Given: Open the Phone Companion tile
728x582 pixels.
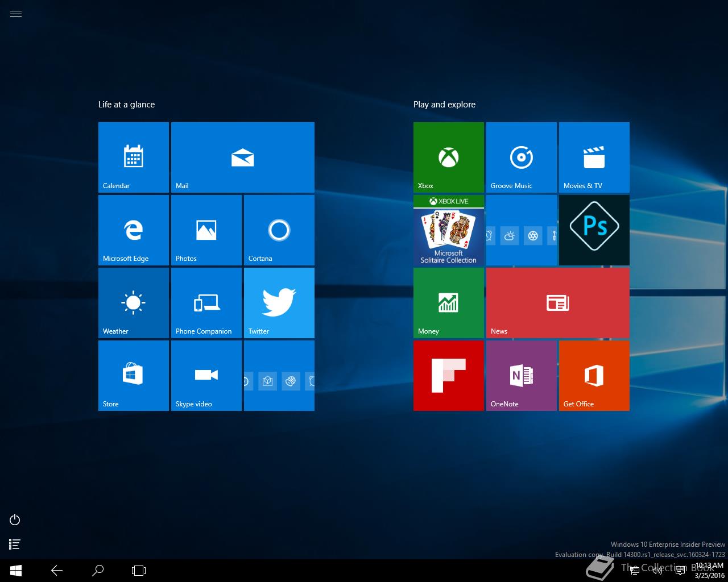Looking at the screenshot, I should 206,303.
